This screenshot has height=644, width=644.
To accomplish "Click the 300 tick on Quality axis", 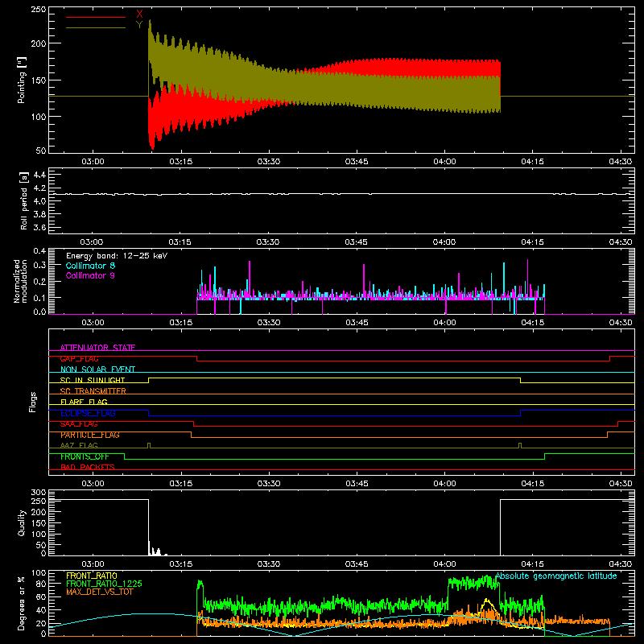I will pyautogui.click(x=38, y=493).
